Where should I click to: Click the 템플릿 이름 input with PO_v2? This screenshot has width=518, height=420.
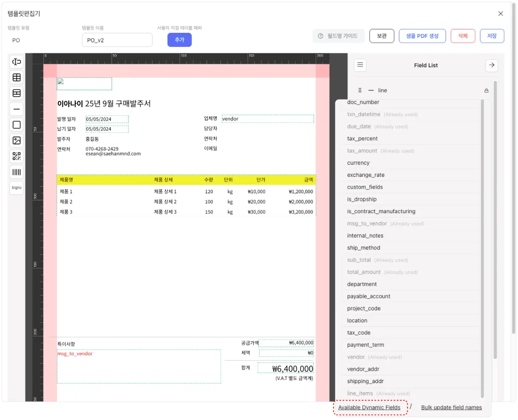tap(117, 40)
